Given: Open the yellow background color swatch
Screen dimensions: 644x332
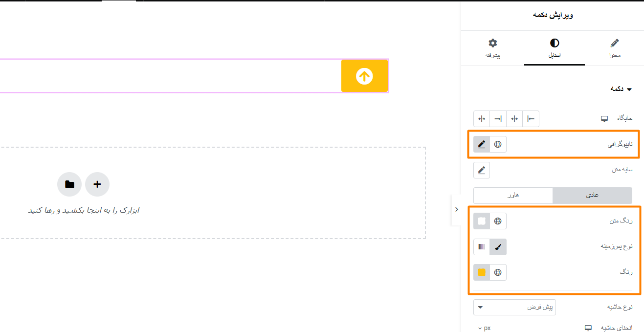Looking at the screenshot, I should point(482,272).
